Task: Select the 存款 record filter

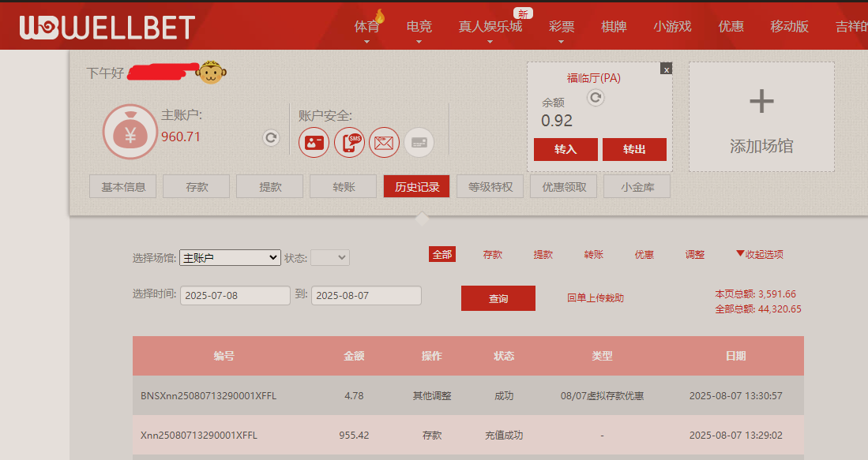Action: click(493, 254)
